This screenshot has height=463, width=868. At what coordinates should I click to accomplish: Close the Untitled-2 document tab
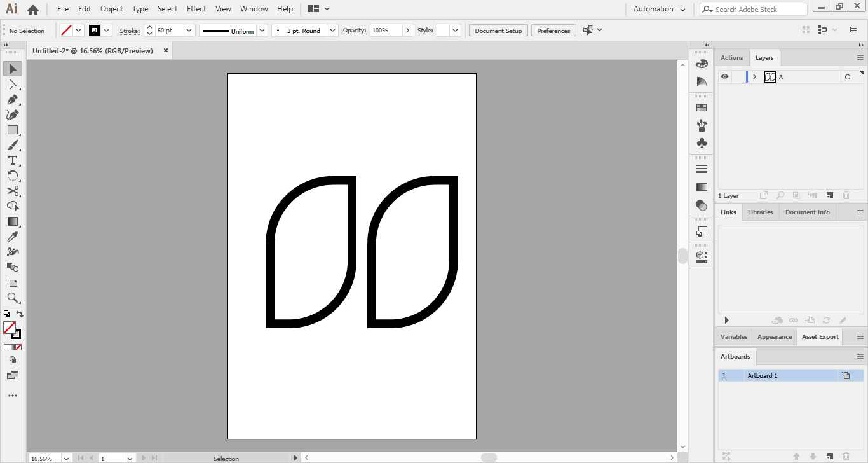click(166, 50)
